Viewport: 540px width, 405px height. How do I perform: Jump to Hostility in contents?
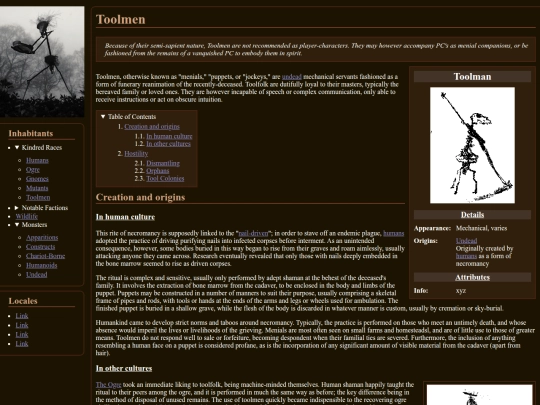(136, 154)
